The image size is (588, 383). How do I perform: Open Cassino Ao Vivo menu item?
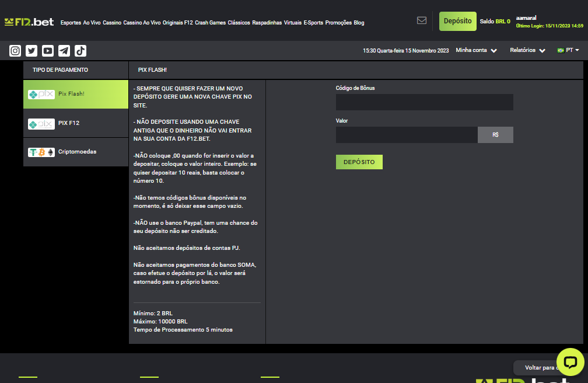point(142,23)
